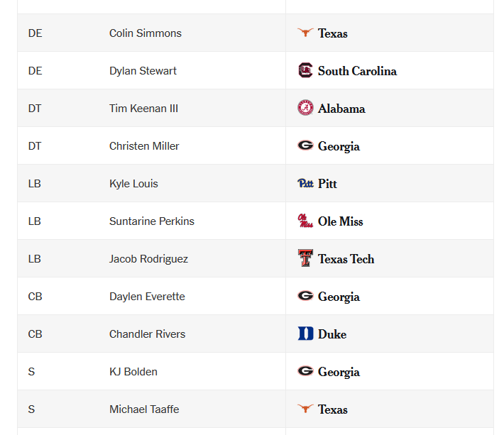Open the Alabama team link

pyautogui.click(x=341, y=109)
